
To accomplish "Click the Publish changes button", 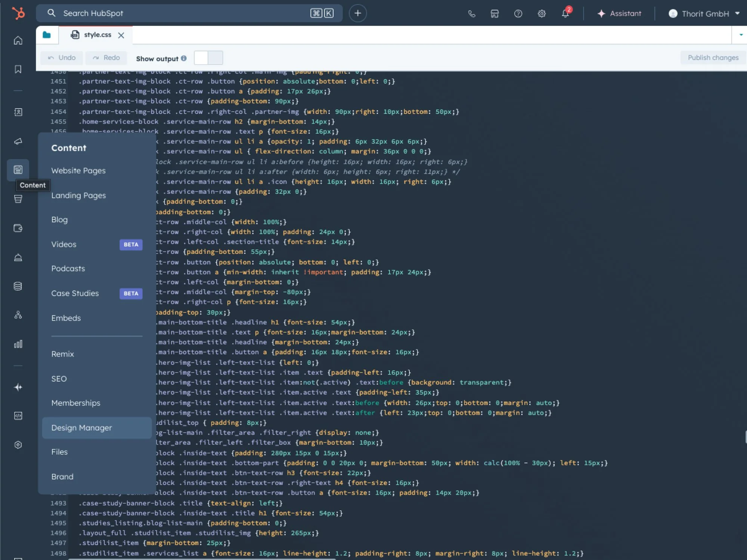I will click(x=713, y=58).
